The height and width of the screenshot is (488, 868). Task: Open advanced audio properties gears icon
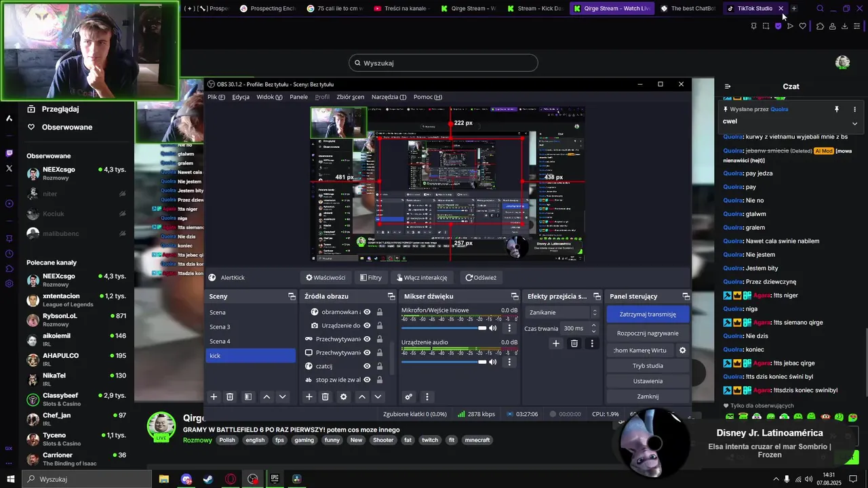[x=408, y=396]
